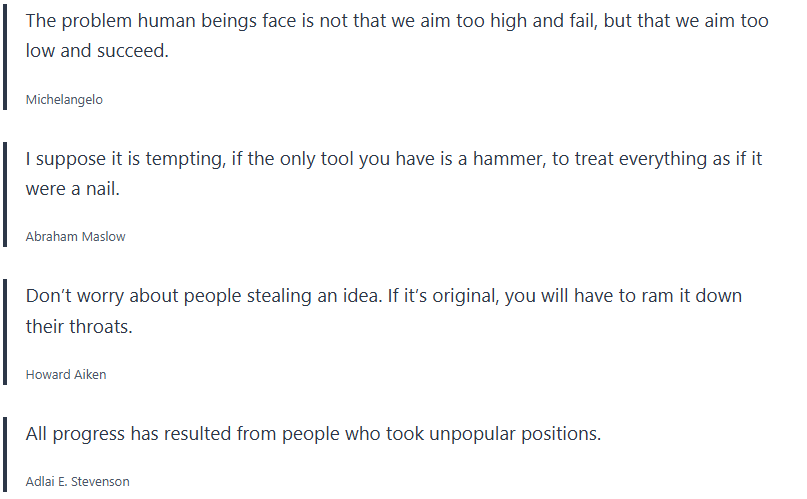The image size is (807, 499).
Task: Select the Abraham Maslow attribution
Action: [x=75, y=237]
